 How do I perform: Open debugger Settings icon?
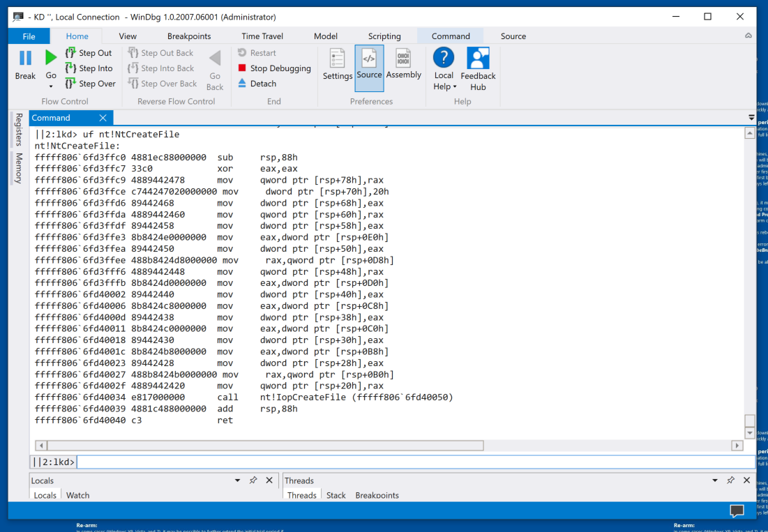coord(338,59)
